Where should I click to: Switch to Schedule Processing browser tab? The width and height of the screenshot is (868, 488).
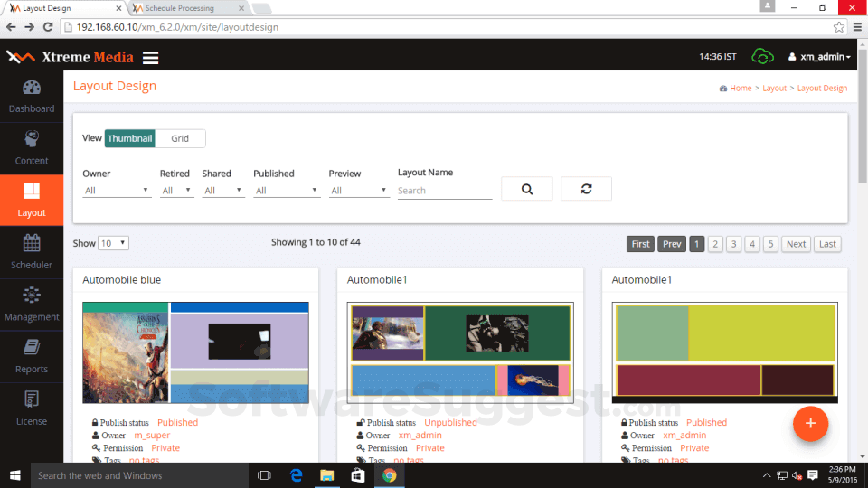184,8
